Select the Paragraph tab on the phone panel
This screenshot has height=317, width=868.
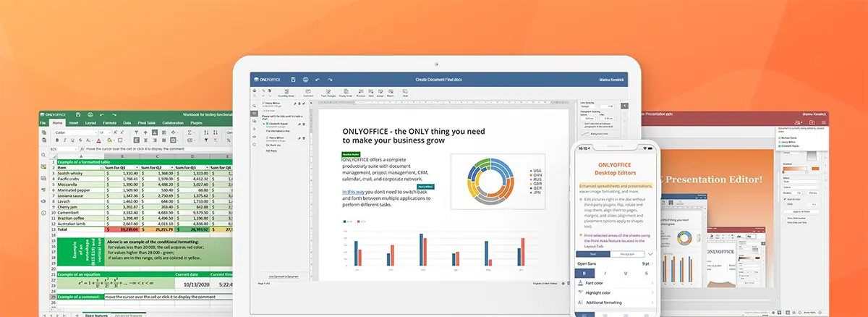pyautogui.click(x=627, y=254)
